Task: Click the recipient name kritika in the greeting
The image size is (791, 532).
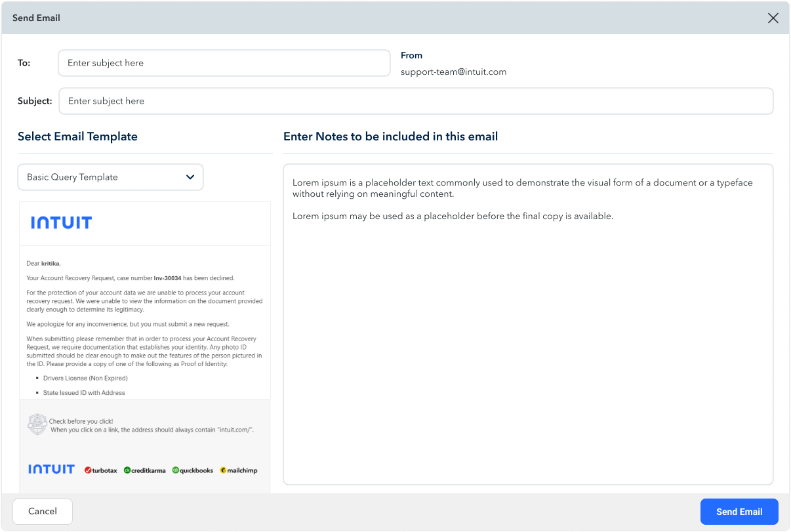Action: 51,264
